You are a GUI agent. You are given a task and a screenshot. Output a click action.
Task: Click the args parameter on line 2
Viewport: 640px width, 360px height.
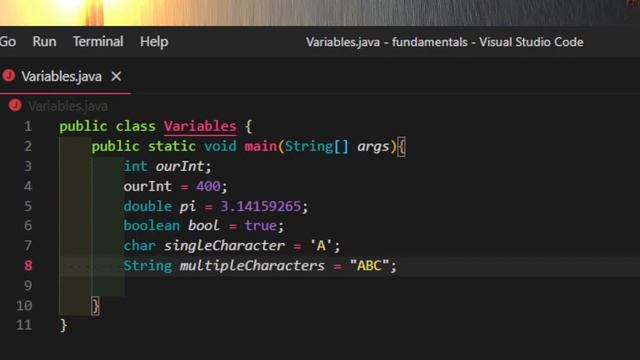click(373, 146)
